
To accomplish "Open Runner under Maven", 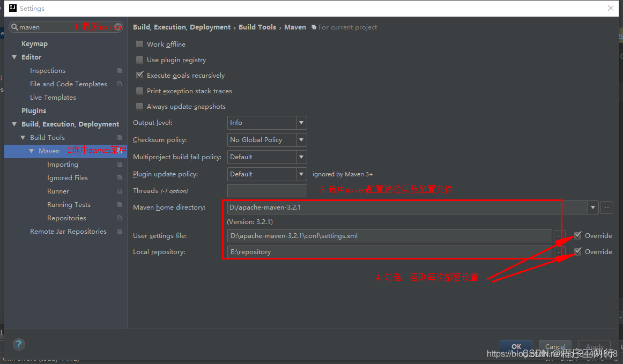I will (x=58, y=191).
